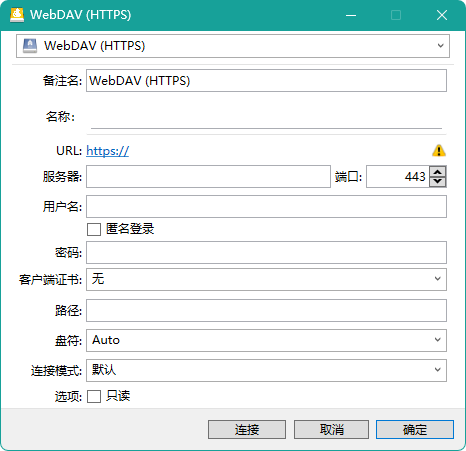Viewport: 466px width, 451px height.
Task: Select the 密码 password field
Action: click(x=266, y=253)
